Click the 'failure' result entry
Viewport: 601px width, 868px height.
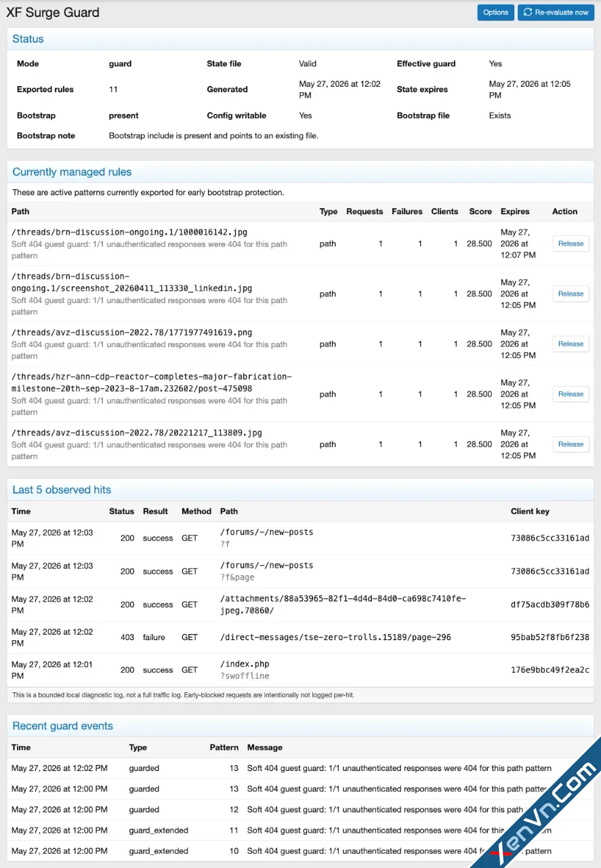pyautogui.click(x=154, y=637)
